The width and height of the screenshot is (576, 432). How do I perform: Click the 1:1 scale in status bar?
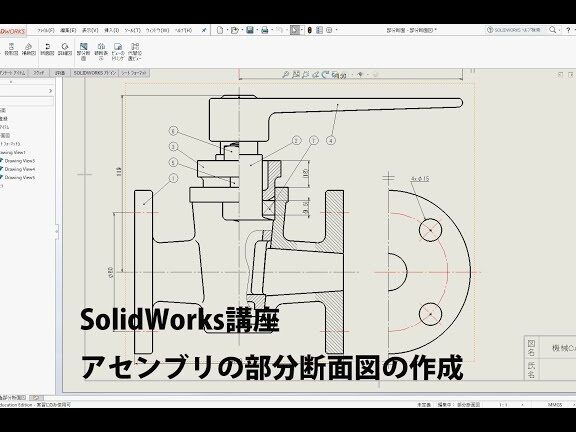pos(503,405)
